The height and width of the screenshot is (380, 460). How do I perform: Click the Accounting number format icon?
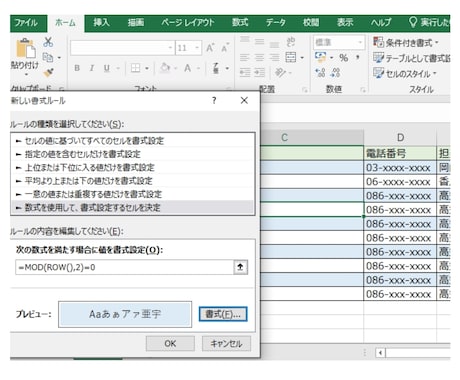pos(321,57)
